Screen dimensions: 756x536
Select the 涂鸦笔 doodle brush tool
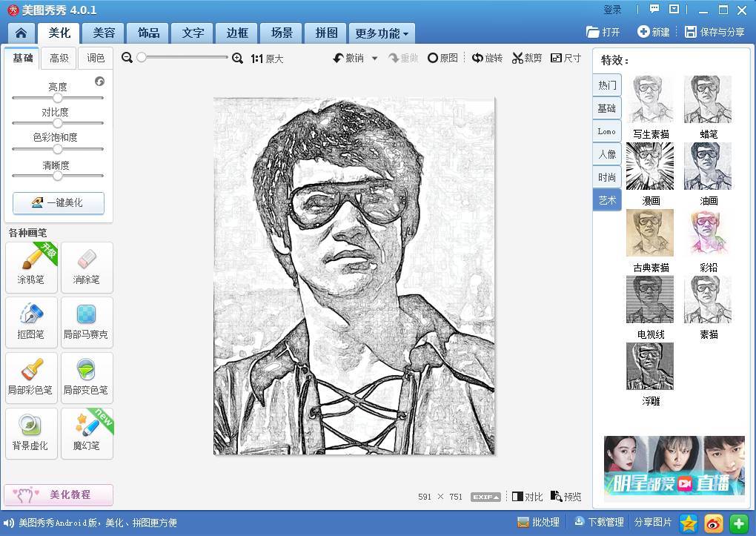coord(31,266)
